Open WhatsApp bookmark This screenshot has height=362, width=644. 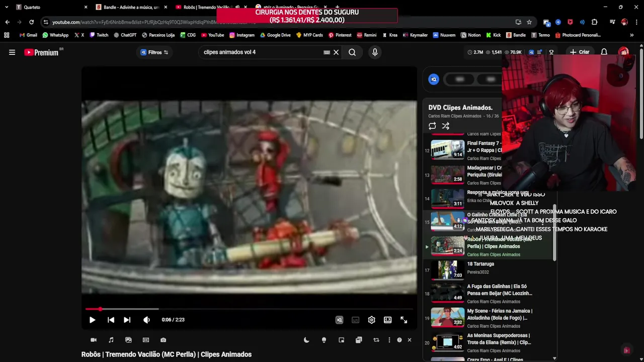pos(55,35)
